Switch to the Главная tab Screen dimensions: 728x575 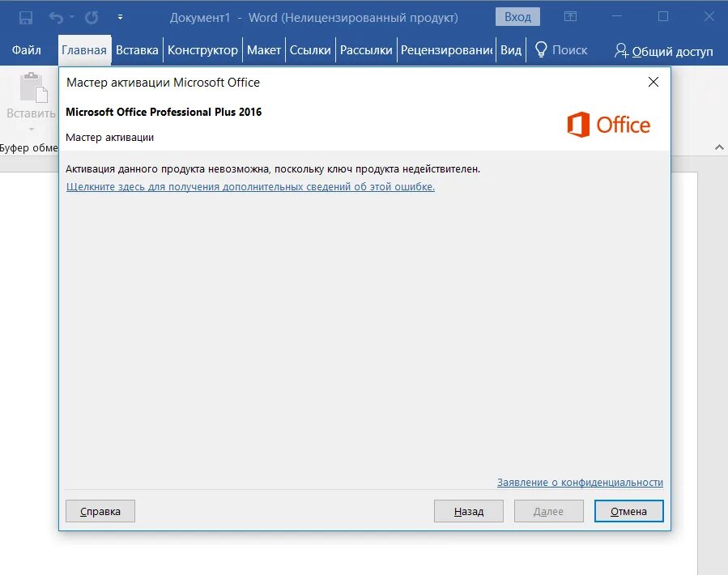84,50
